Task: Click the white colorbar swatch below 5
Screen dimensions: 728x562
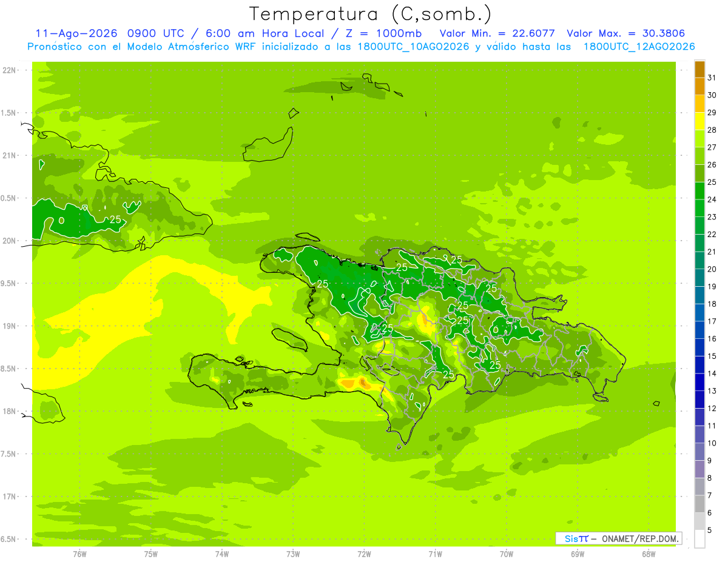Action: point(699,539)
